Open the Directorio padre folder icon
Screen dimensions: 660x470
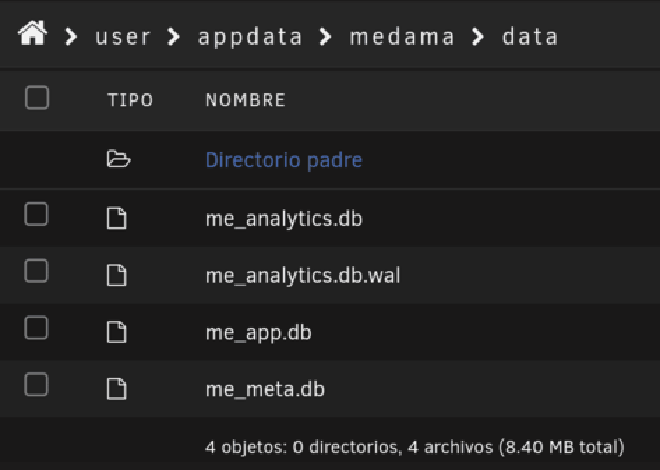pos(118,159)
